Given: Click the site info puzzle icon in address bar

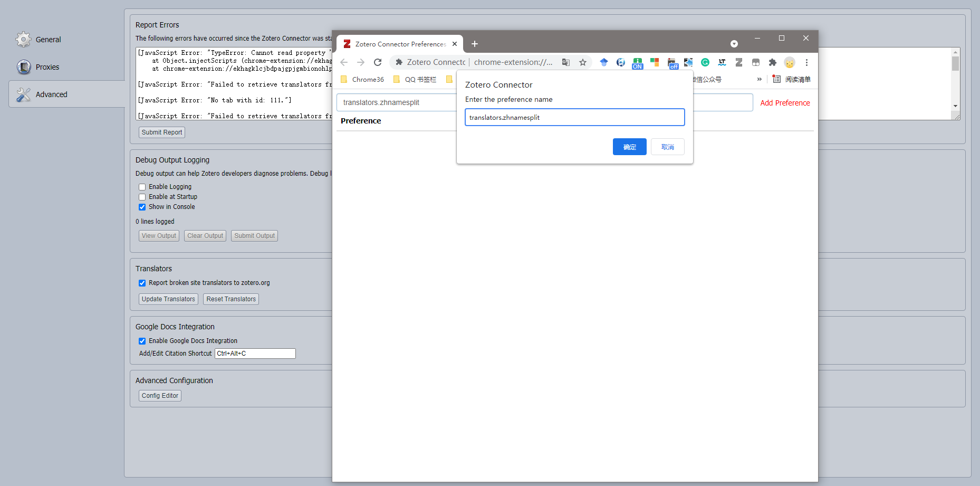Looking at the screenshot, I should click(399, 62).
